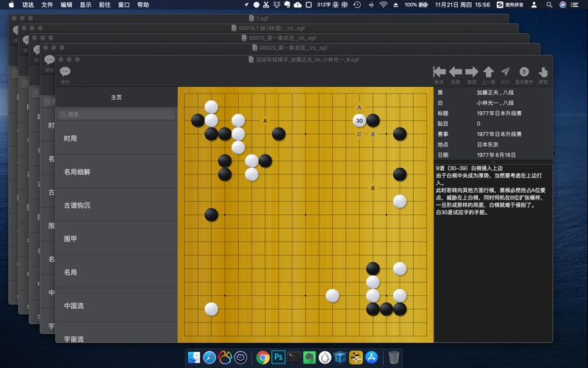Click the battery 100% indicator
Viewport: 588px width, 368px height.
point(416,4)
